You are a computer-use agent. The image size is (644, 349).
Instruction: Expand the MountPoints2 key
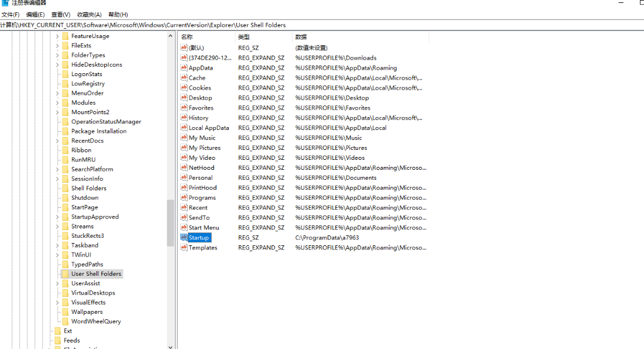point(57,112)
